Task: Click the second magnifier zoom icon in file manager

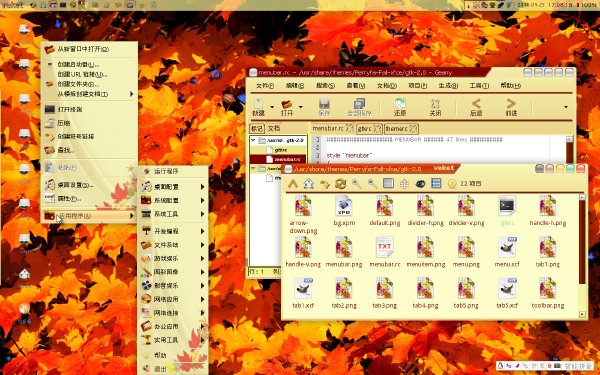Action: tap(372, 184)
